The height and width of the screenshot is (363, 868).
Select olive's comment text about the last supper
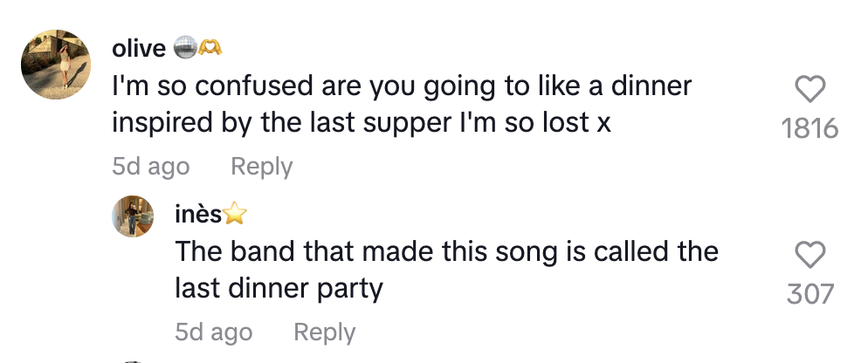pos(401,105)
